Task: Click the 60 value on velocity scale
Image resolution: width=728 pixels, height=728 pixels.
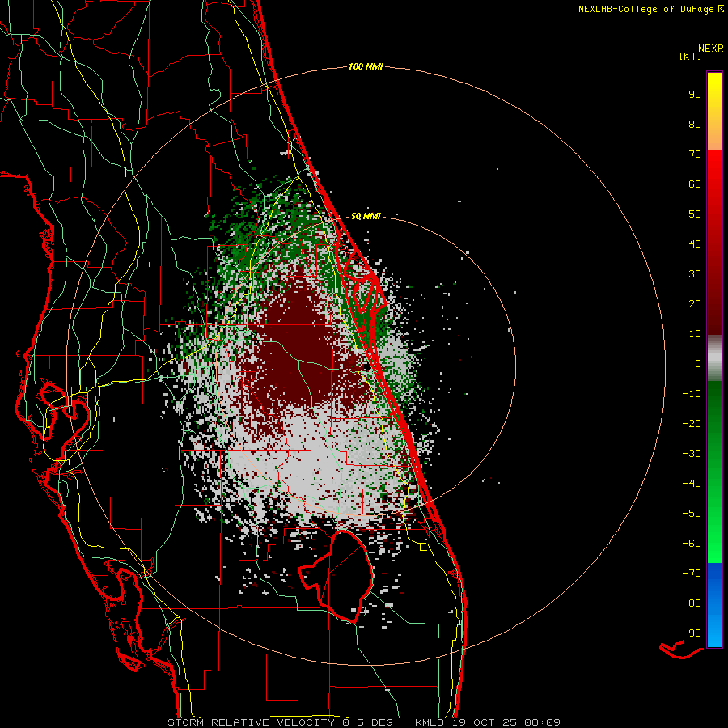Action: pyautogui.click(x=695, y=184)
